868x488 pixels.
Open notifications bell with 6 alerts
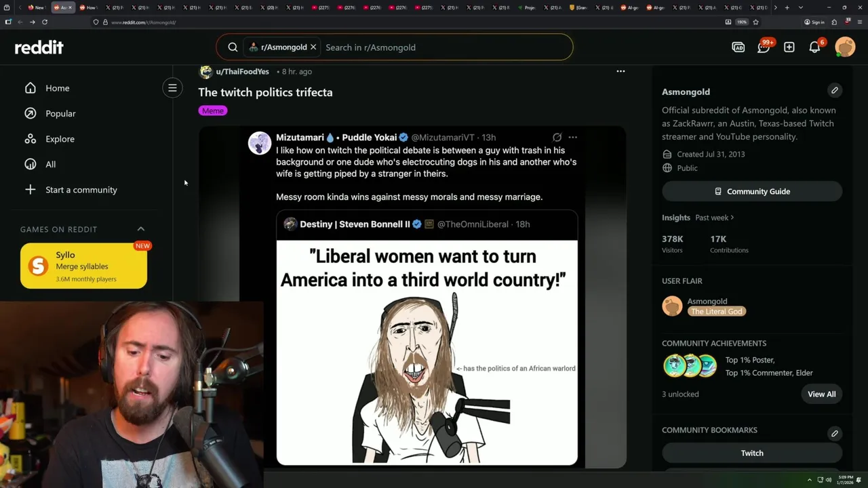(815, 47)
